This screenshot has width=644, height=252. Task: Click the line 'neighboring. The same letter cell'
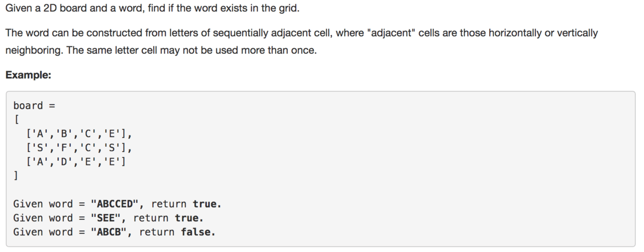pos(160,51)
